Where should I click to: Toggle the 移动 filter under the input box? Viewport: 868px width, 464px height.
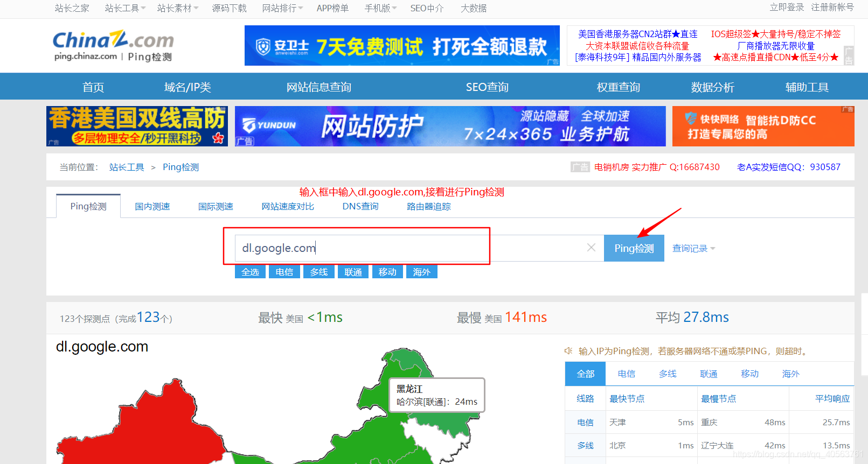tap(387, 272)
